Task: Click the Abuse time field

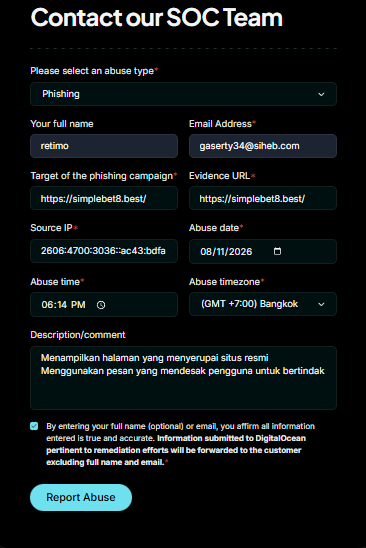Action: [x=104, y=304]
